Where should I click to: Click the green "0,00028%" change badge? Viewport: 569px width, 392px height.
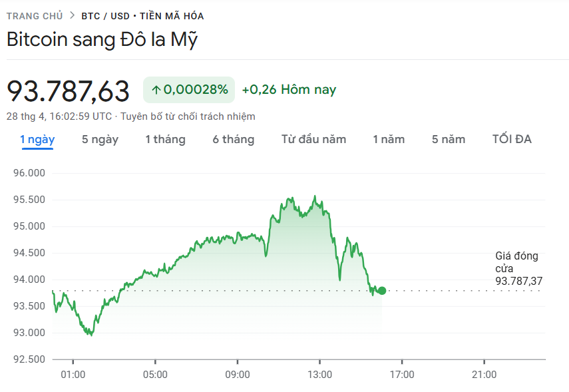pos(190,89)
